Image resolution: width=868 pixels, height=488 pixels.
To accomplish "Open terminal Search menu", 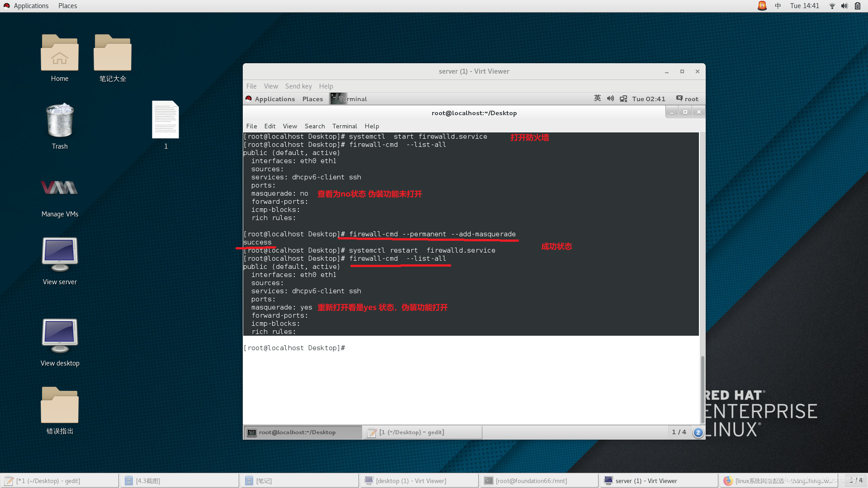I will point(315,126).
